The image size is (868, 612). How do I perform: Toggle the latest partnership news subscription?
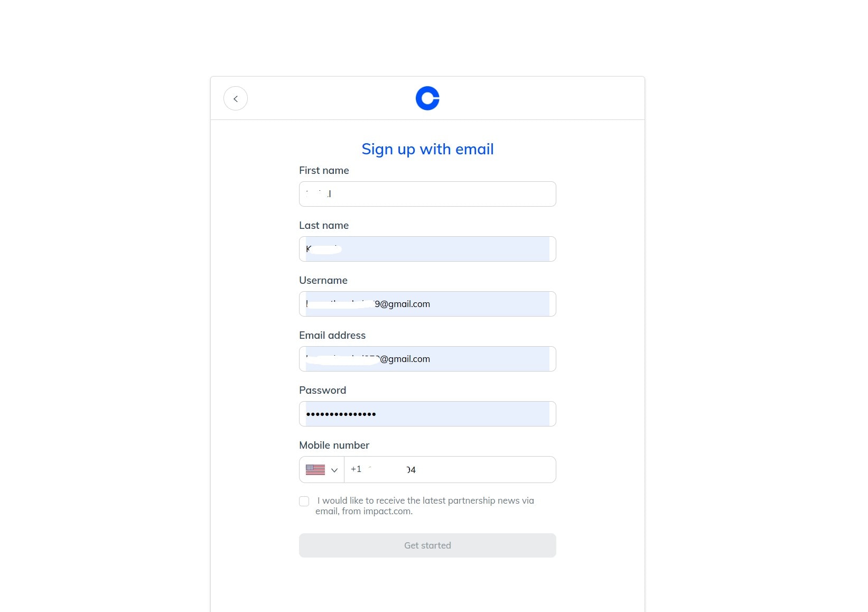(x=304, y=502)
